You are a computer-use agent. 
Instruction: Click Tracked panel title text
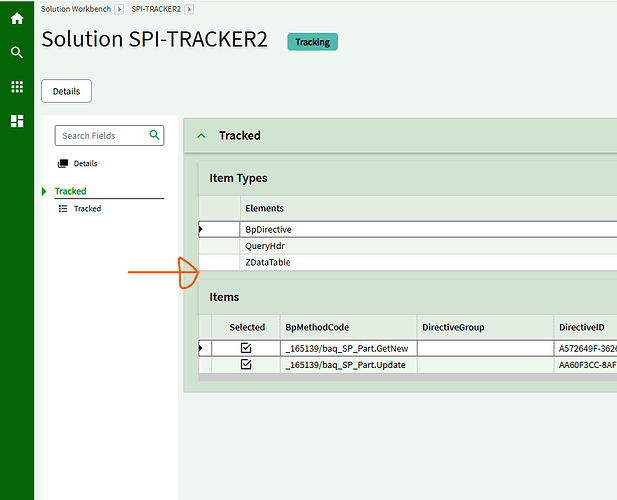point(240,136)
